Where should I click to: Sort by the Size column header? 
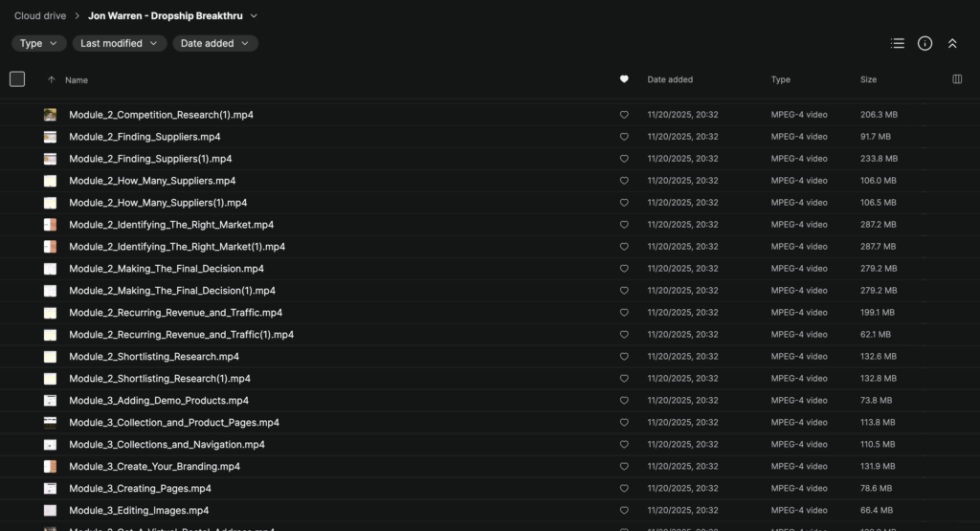(868, 79)
